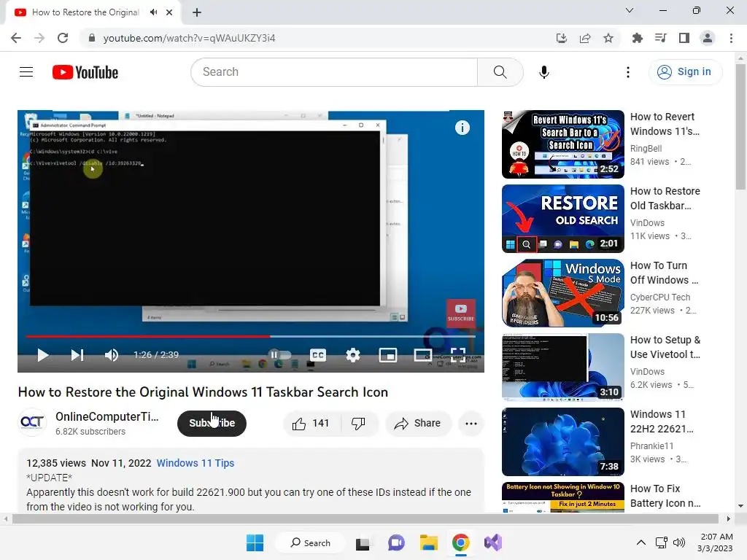Like the video

click(x=311, y=424)
